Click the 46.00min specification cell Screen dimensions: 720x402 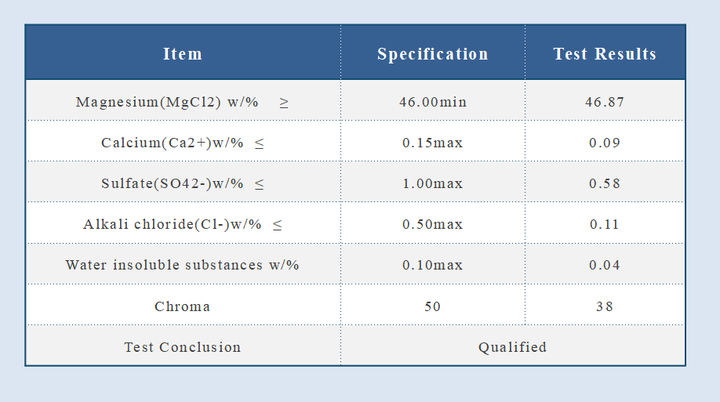[x=432, y=102]
